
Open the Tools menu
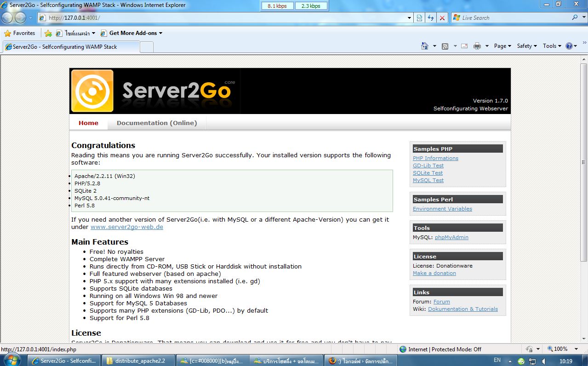coord(552,46)
